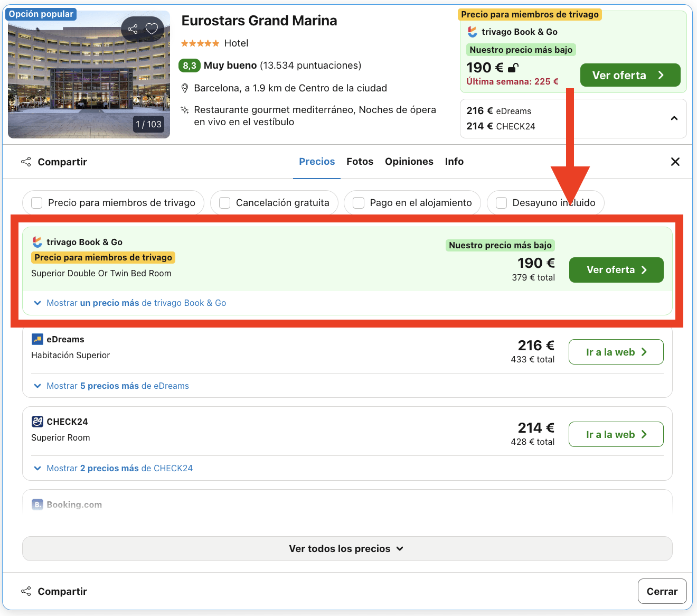The height and width of the screenshot is (616, 697).
Task: Click the Eurostars Grand Marina hotel title
Action: [x=259, y=21]
